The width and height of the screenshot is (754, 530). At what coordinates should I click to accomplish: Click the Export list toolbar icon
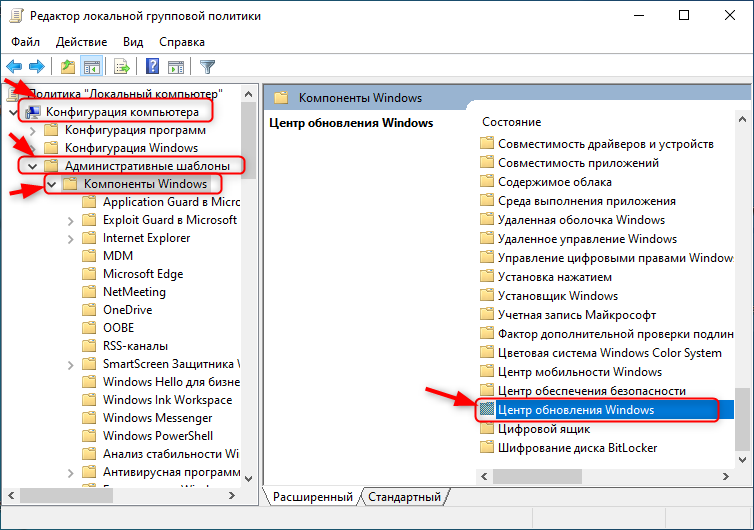pyautogui.click(x=122, y=66)
